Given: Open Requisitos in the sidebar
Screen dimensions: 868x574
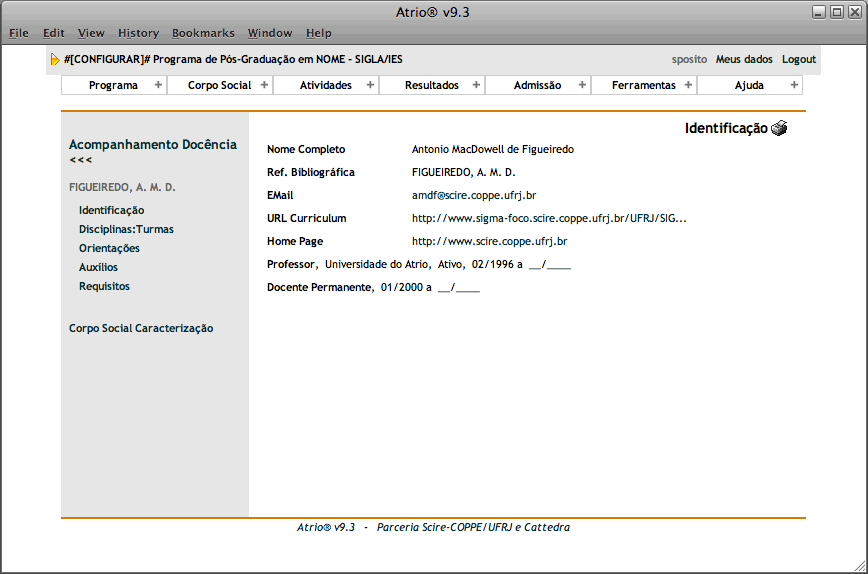Looking at the screenshot, I should click(x=104, y=286).
